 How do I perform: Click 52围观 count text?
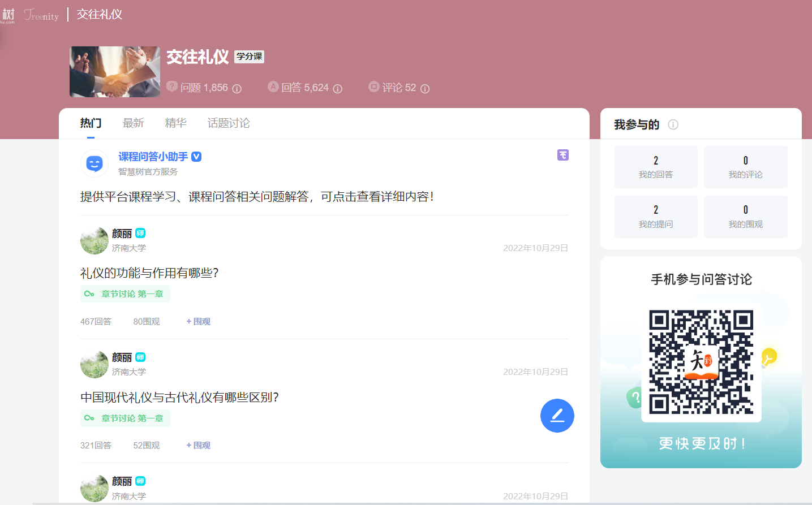point(147,445)
